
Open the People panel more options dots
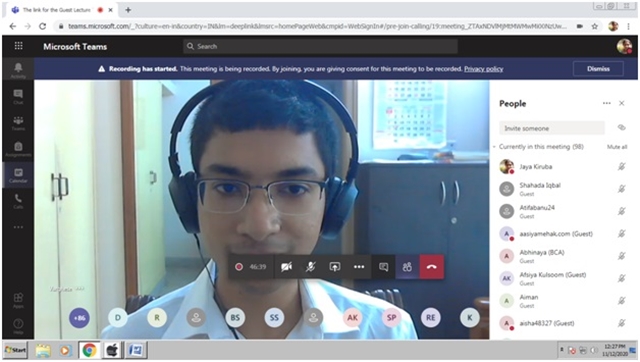tap(607, 103)
